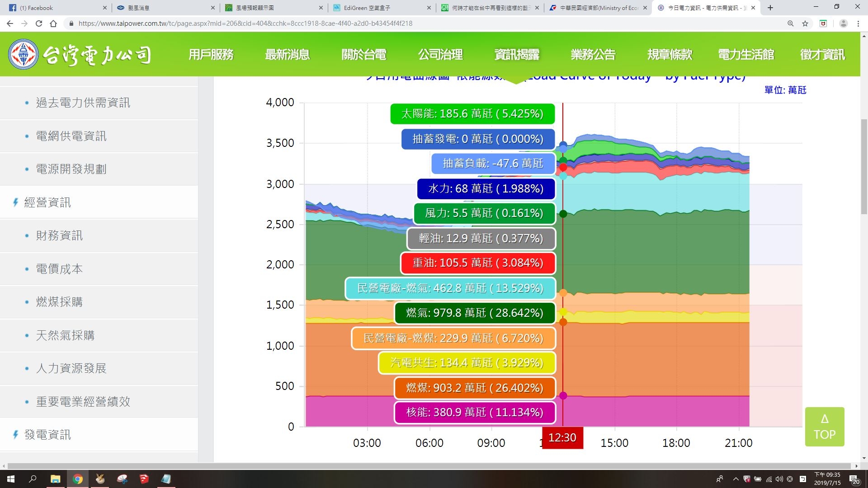Show hidden system tray icons

pos(736,479)
